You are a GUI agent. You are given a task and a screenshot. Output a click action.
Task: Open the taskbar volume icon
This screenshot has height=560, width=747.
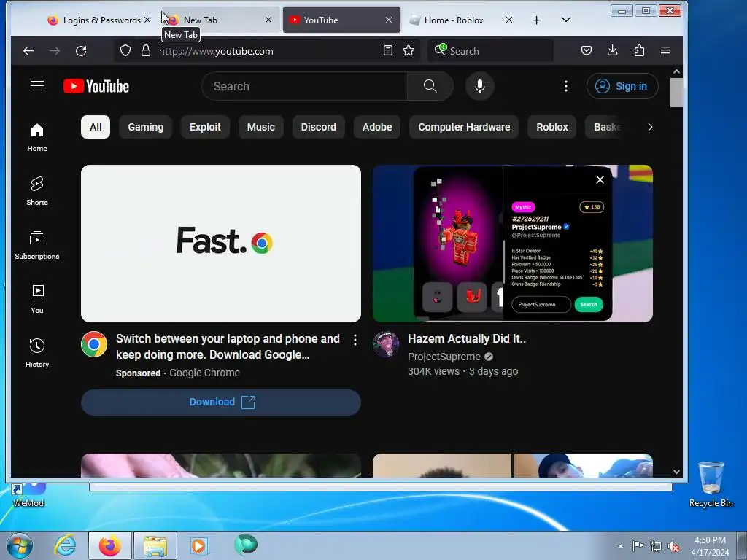click(673, 546)
